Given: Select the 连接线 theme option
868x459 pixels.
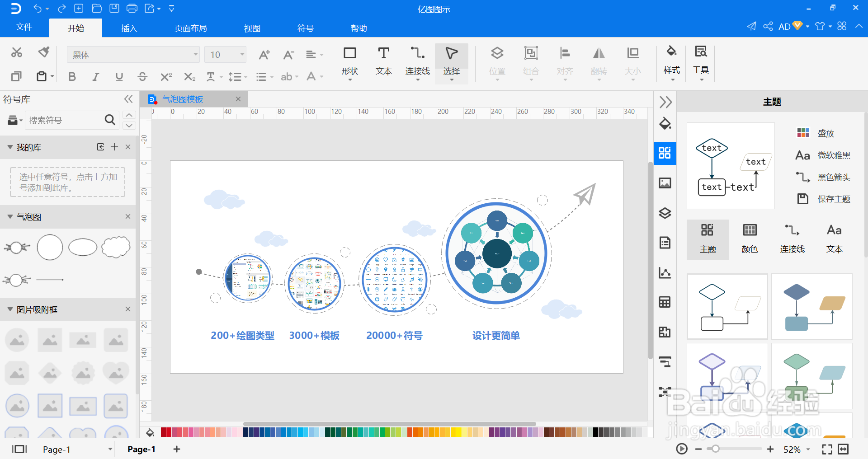Looking at the screenshot, I should [x=792, y=239].
